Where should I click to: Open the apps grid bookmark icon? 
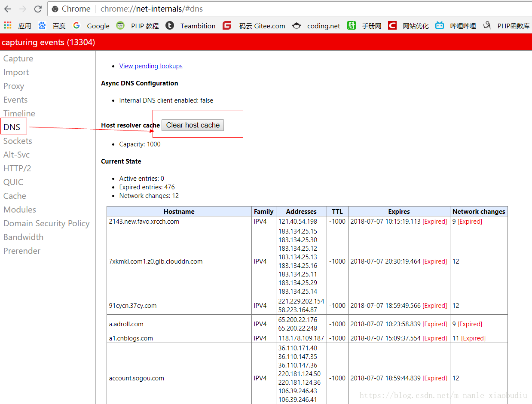tap(8, 26)
